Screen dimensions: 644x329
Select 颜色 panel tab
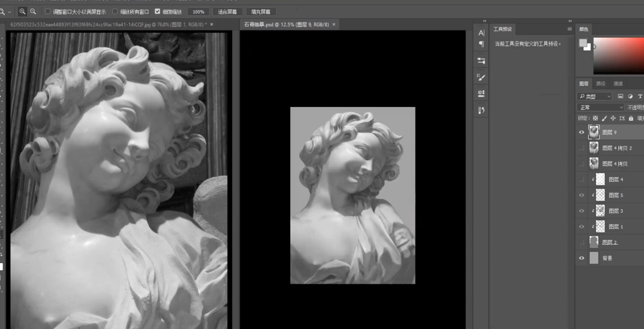tap(584, 29)
